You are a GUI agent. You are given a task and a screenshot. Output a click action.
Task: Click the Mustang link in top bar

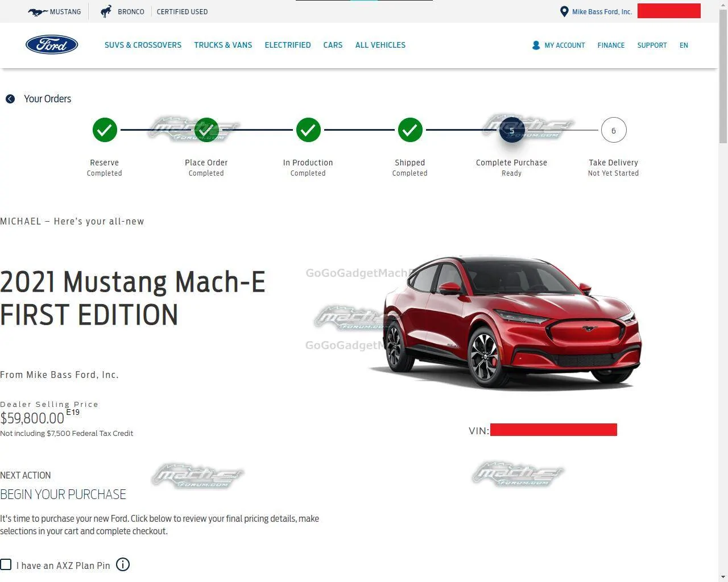[65, 11]
